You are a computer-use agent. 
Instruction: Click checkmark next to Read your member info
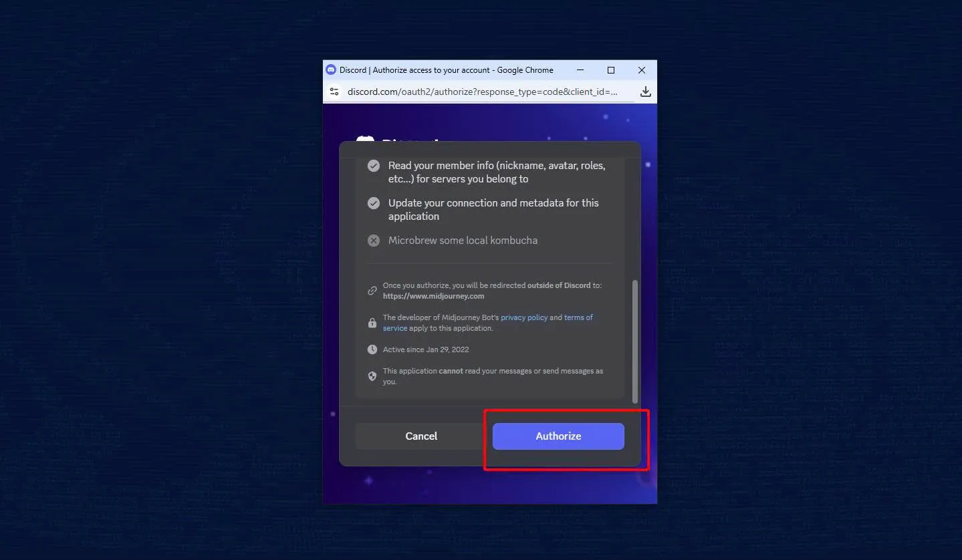[374, 166]
